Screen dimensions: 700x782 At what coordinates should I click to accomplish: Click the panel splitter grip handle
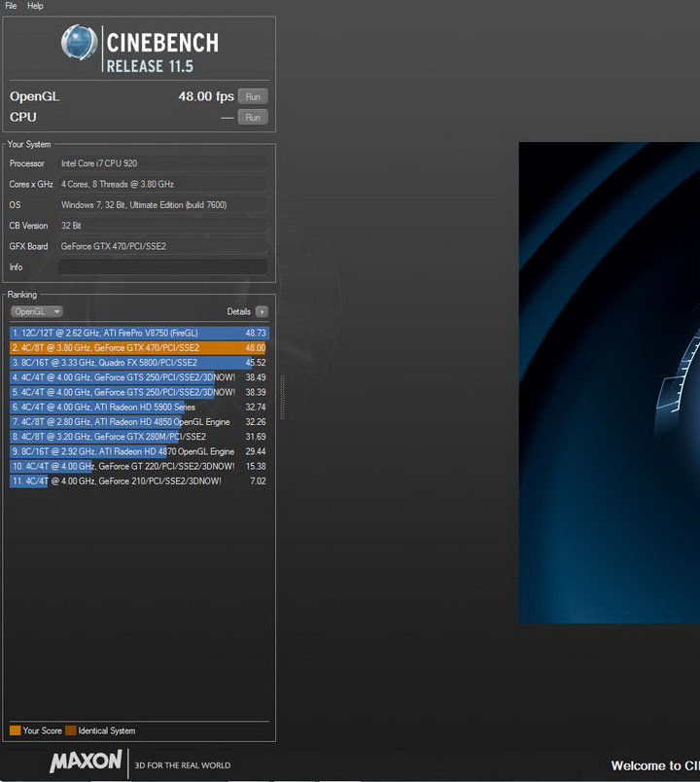coord(282,397)
